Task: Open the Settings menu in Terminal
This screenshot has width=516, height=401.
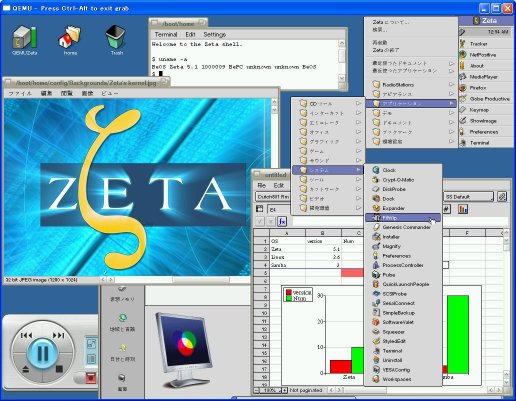Action: pos(215,34)
